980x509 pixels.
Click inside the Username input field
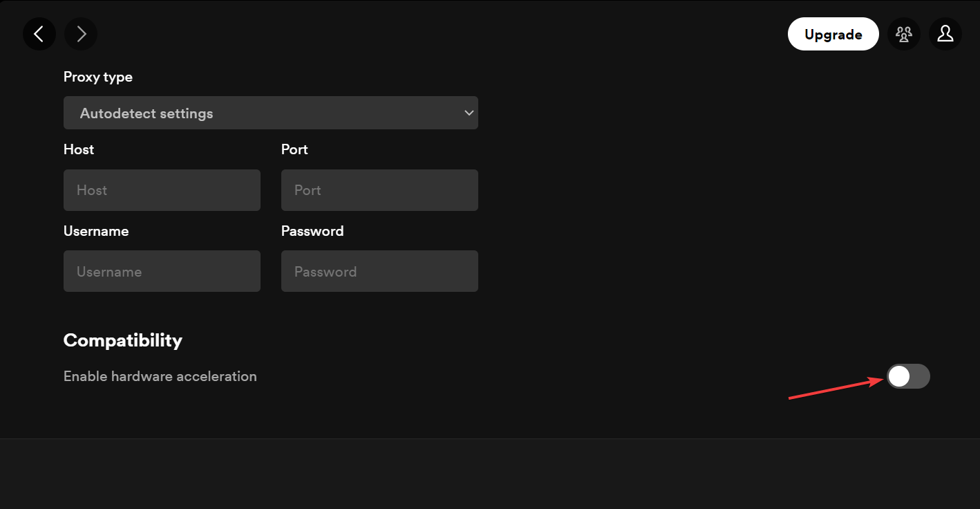(x=162, y=271)
